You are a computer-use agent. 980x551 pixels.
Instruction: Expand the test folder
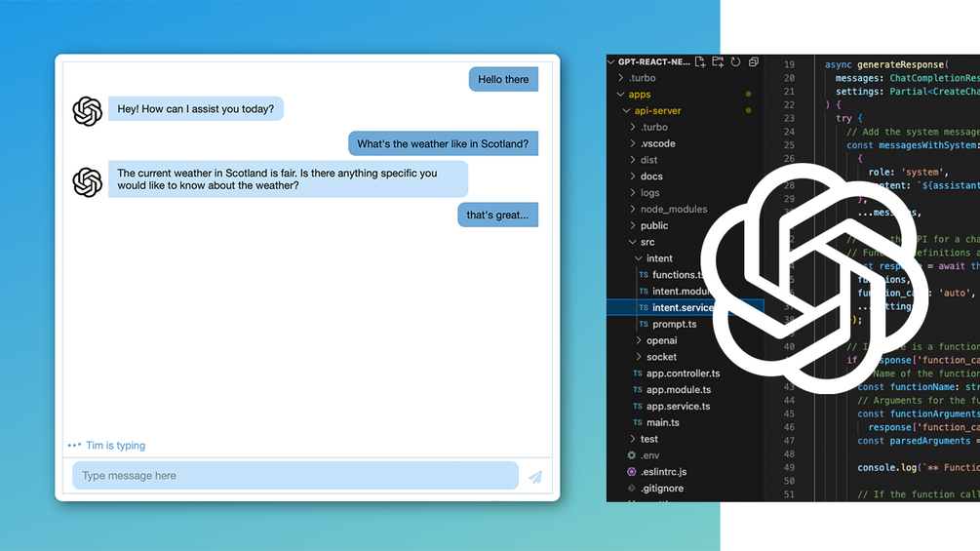pyautogui.click(x=633, y=439)
